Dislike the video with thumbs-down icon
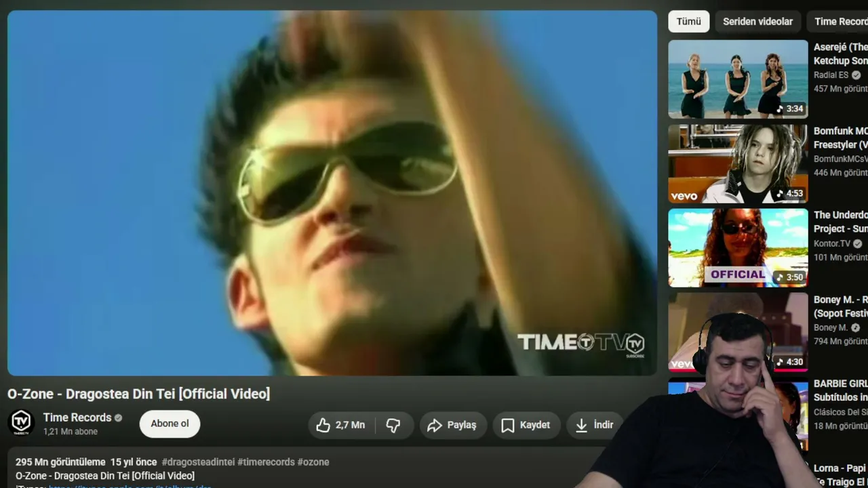Screen dimensions: 868x488 [x=393, y=425]
